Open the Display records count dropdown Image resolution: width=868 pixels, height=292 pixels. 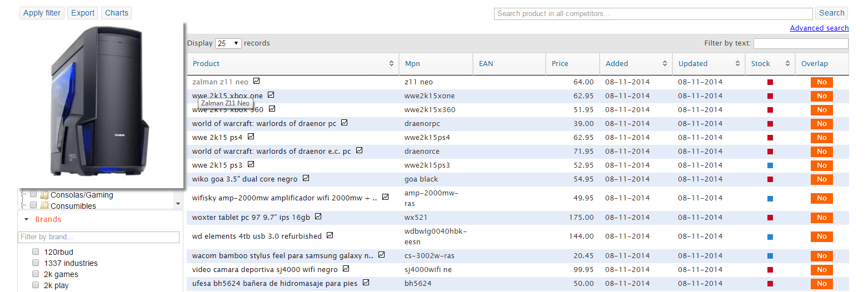click(228, 43)
